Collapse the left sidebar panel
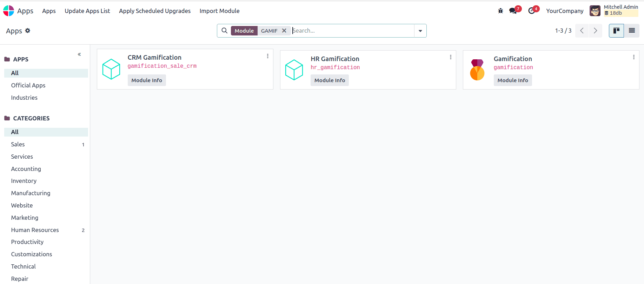Screen dimensions: 644x284 click(x=79, y=54)
